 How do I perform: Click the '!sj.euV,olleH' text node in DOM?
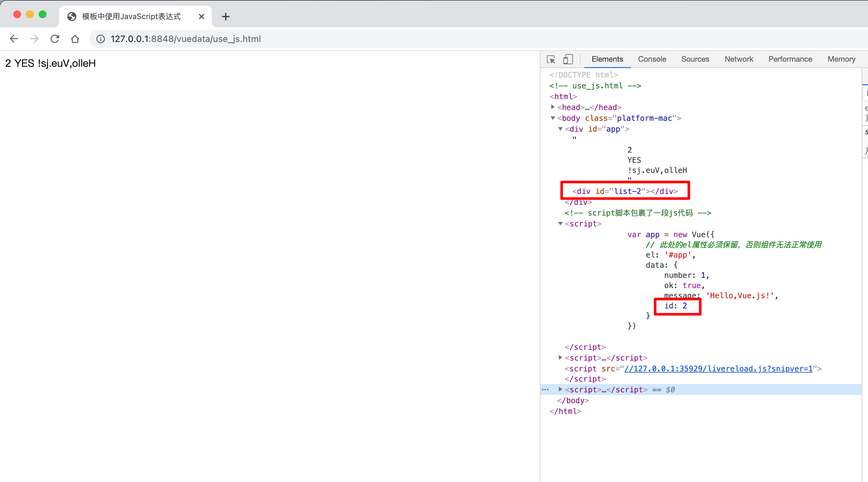[x=657, y=170]
